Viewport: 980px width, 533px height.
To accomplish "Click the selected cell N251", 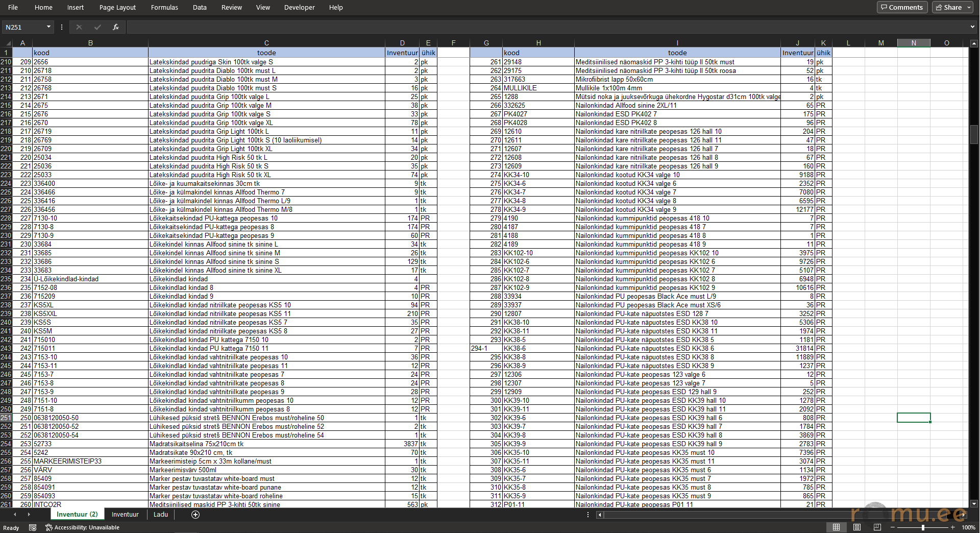I will pos(914,418).
